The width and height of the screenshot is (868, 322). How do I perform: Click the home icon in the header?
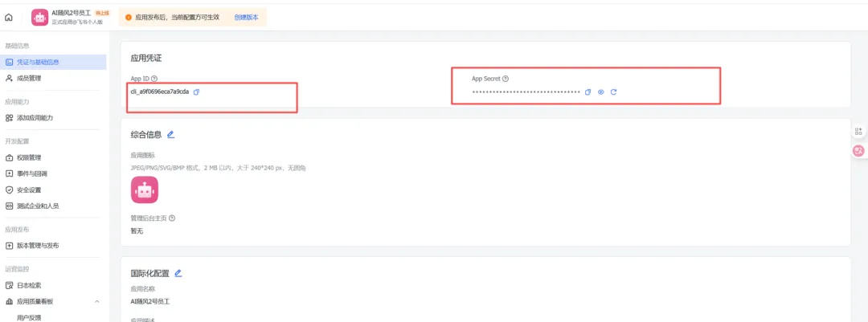coord(9,17)
